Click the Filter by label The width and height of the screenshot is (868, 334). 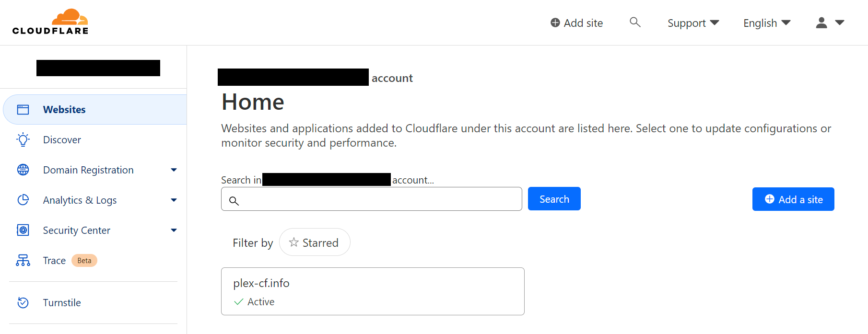point(253,243)
